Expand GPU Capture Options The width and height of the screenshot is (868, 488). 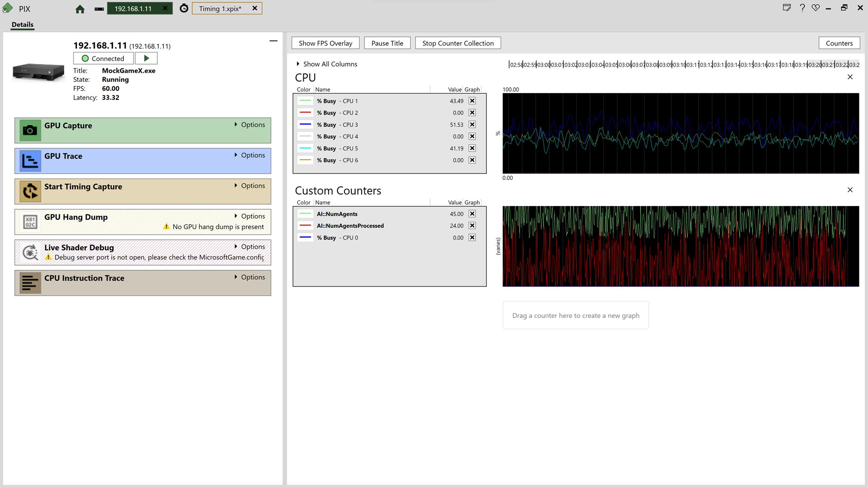coord(250,125)
